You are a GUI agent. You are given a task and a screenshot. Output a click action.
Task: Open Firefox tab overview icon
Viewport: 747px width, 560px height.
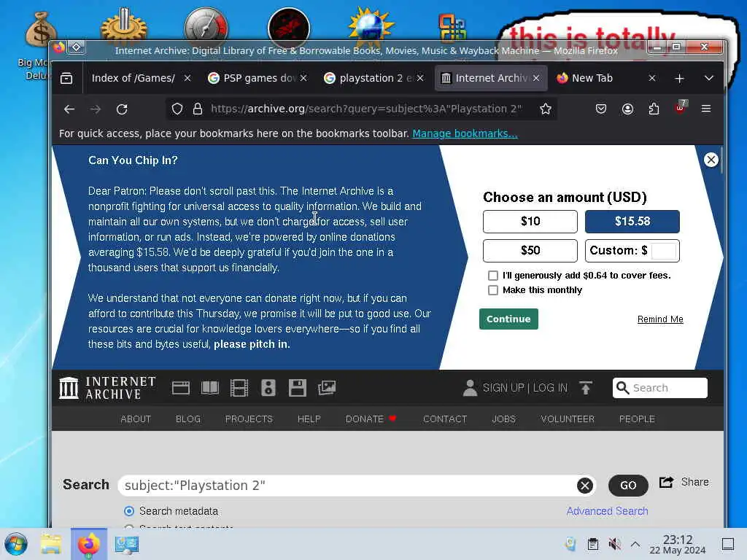[x=66, y=78]
